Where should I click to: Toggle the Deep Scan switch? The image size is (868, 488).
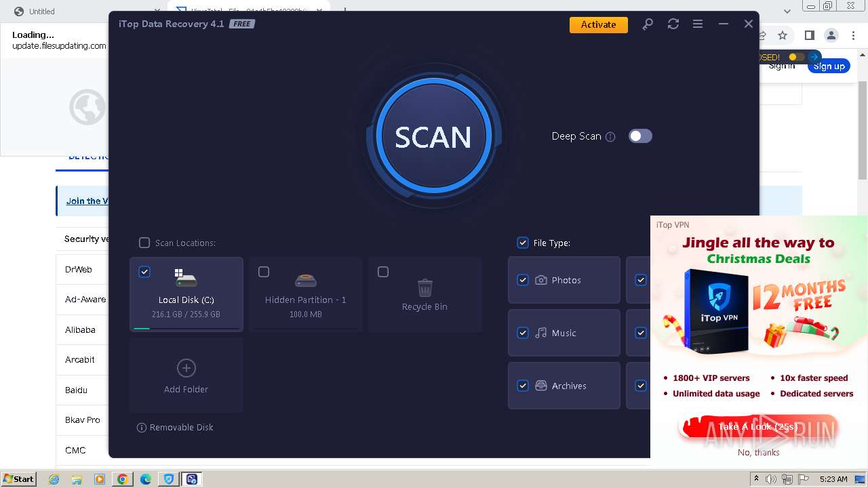pos(639,136)
